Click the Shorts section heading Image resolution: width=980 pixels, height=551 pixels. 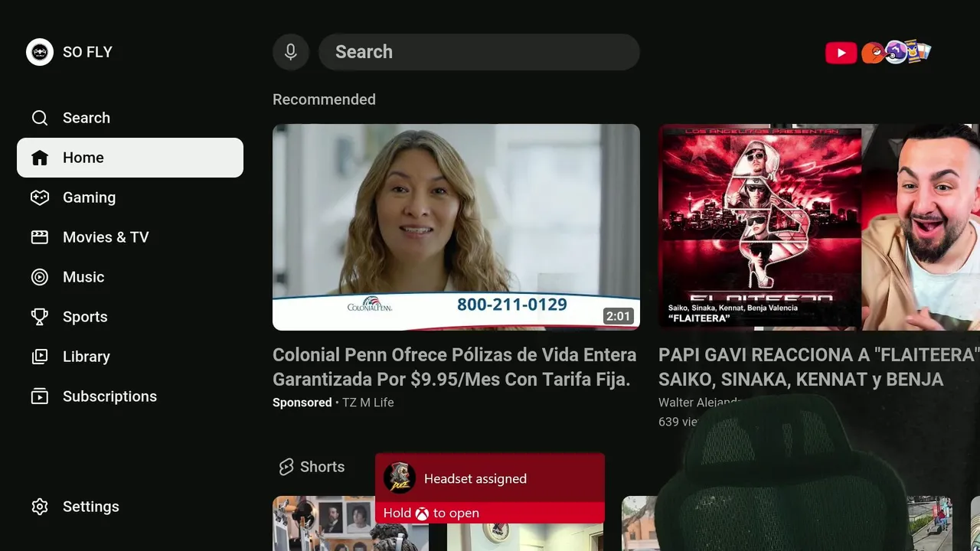coord(322,467)
